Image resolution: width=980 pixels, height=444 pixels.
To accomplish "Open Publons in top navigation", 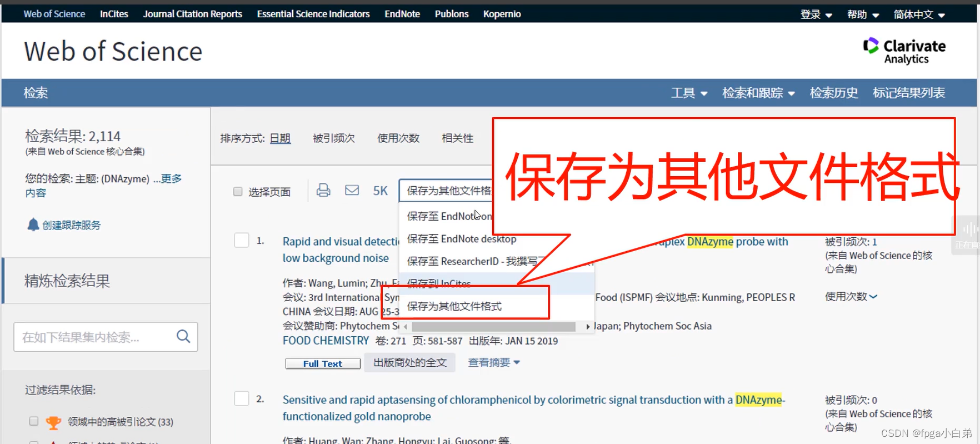I will coord(452,14).
